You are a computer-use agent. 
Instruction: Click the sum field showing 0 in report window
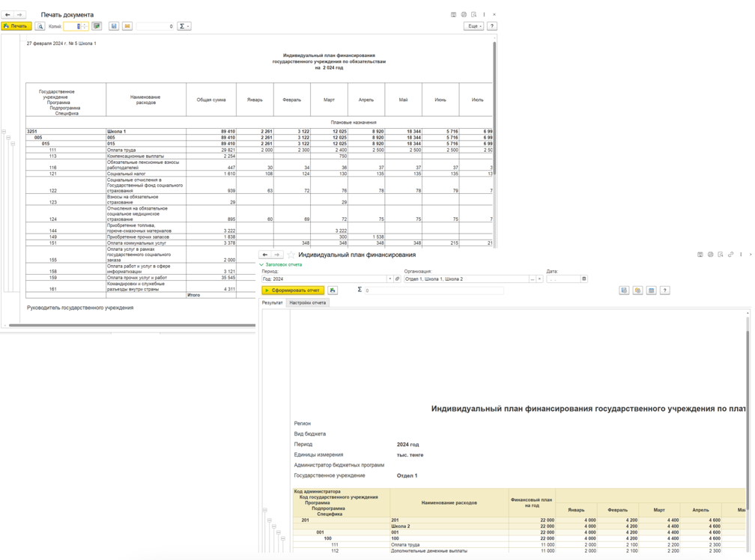434,290
